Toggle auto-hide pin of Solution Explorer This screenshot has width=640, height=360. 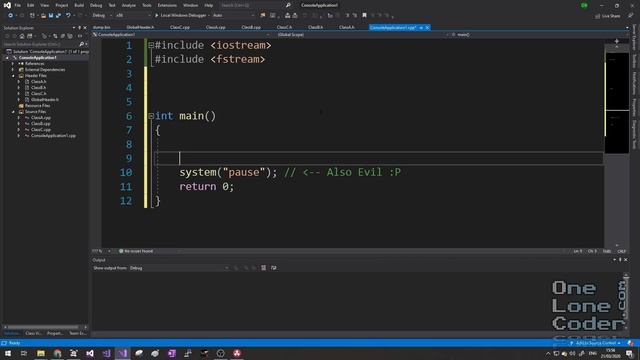[x=80, y=28]
